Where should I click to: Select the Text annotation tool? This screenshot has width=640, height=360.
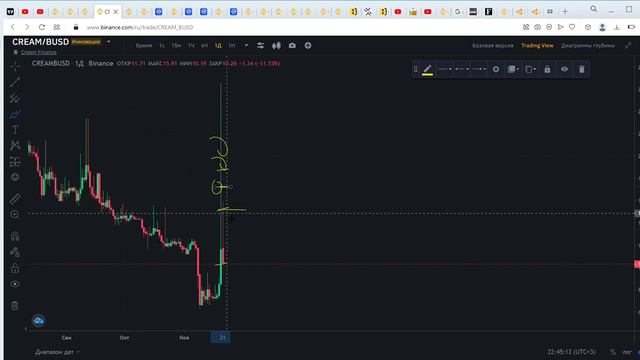coord(15,130)
